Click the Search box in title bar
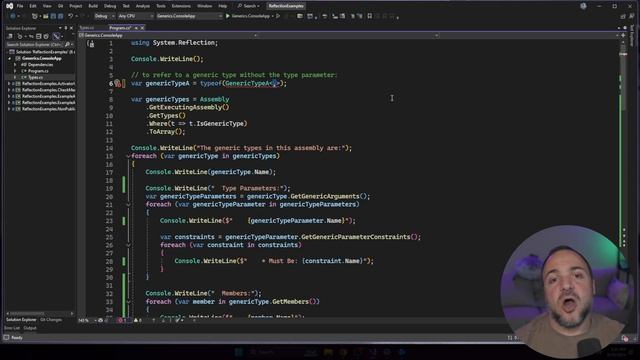 [x=249, y=6]
